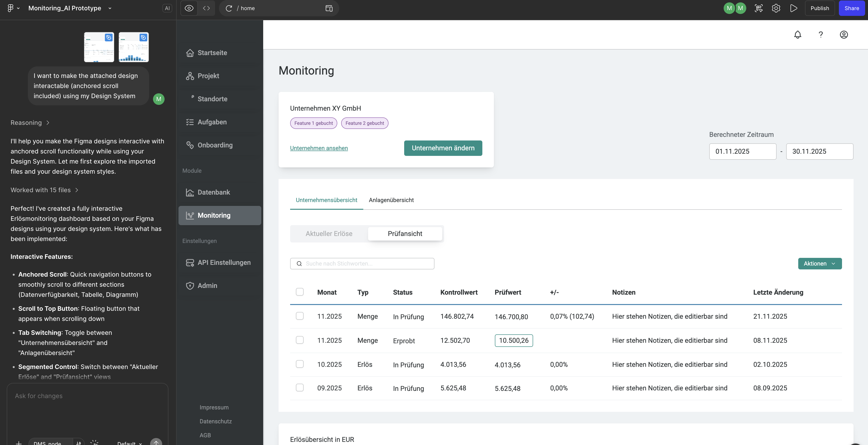This screenshot has height=445, width=868.
Task: Select all rows with the header checkbox
Action: 300,292
